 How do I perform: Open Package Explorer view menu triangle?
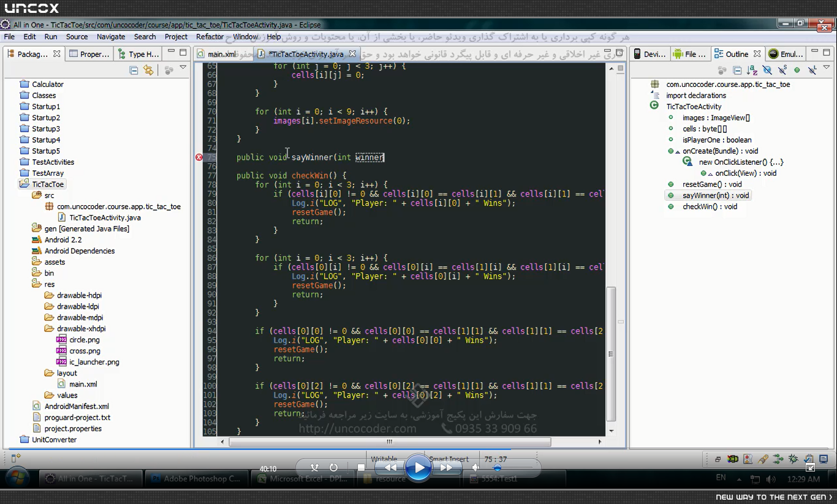pos(183,69)
